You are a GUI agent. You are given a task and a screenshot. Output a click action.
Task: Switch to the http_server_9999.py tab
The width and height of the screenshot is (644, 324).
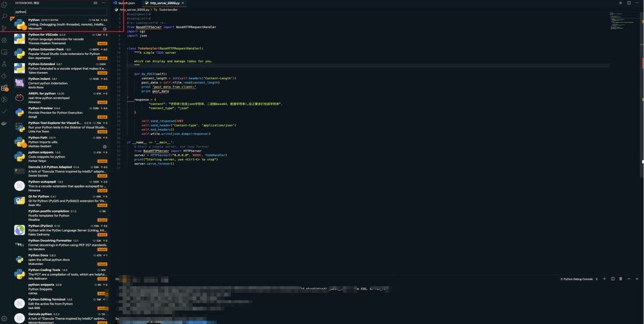tap(165, 3)
